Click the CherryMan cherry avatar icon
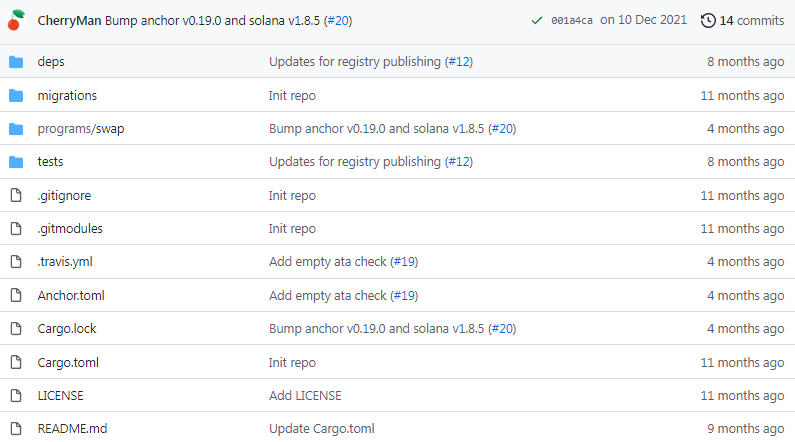The image size is (795, 442). point(16,20)
